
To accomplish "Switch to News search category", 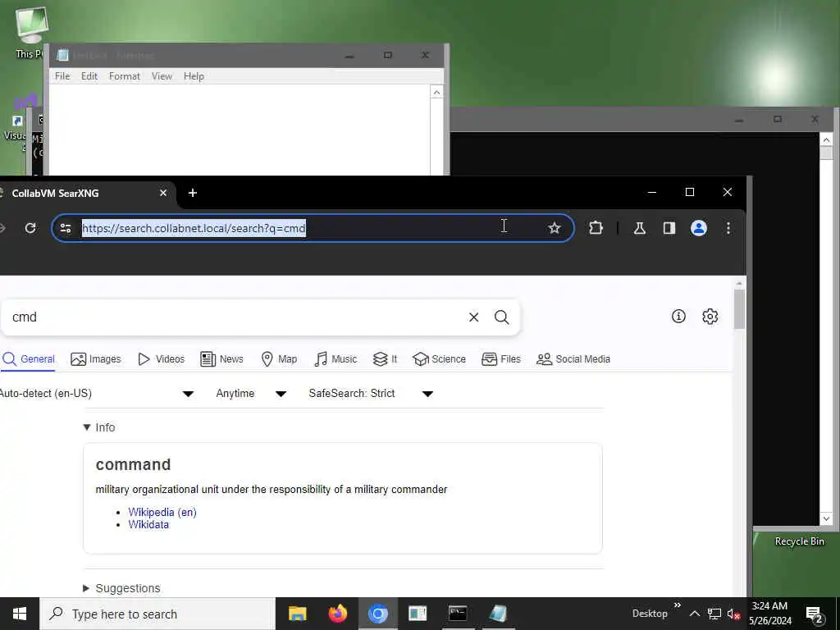I will [221, 359].
